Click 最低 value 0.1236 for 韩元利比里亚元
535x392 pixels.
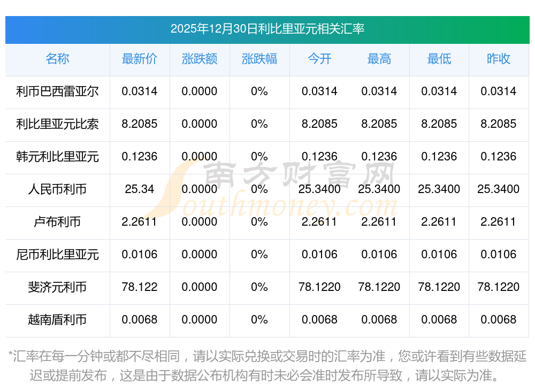[439, 157]
